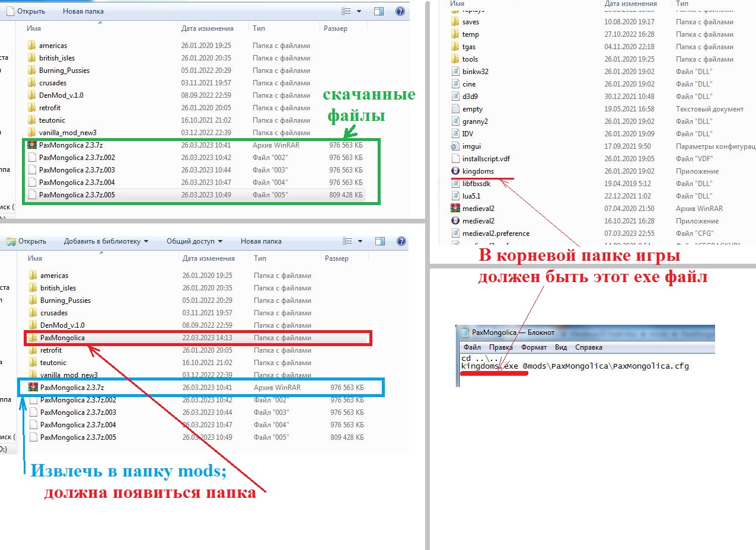Open view options dropdown arrow in top toolbar

point(359,11)
